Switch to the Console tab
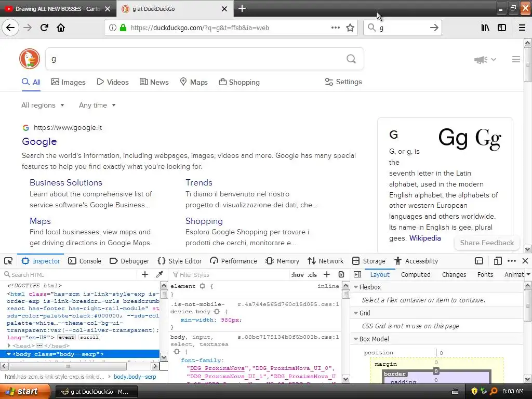The image size is (532, 399). [x=85, y=261]
